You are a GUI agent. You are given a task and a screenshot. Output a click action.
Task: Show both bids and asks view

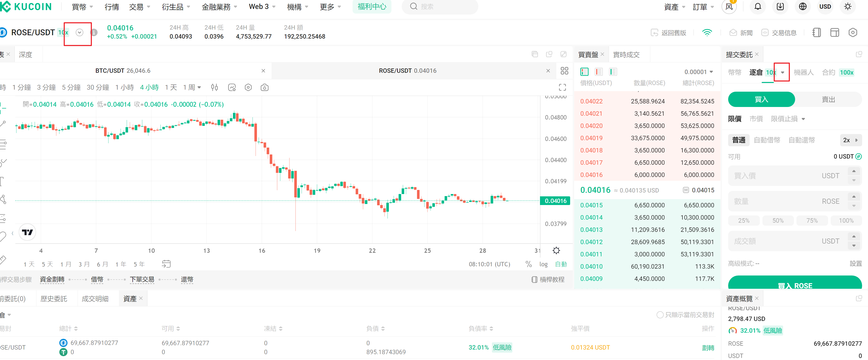[x=584, y=72]
